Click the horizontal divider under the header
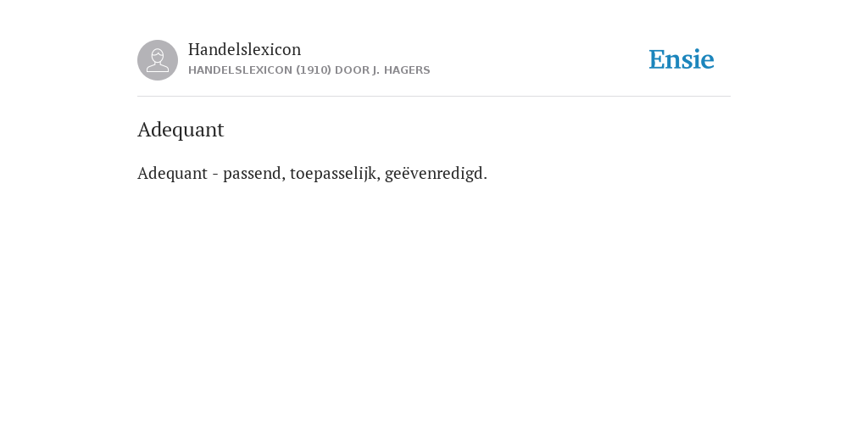This screenshot has width=868, height=434. 434,97
